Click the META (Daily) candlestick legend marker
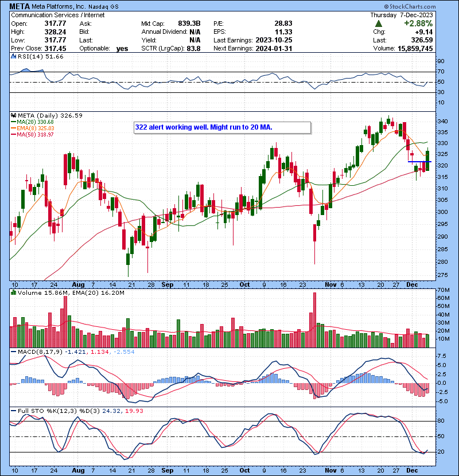Screen dimensions: 459x476 (13, 115)
